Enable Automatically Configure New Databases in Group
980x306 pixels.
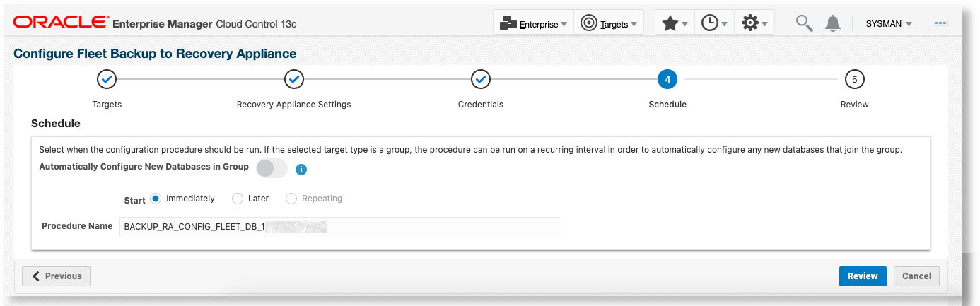pyautogui.click(x=272, y=168)
